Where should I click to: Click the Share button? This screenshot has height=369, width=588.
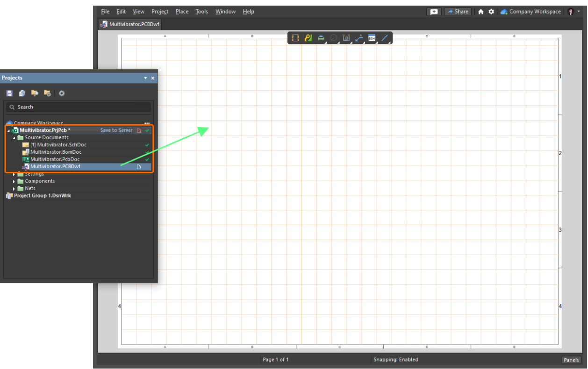[458, 12]
